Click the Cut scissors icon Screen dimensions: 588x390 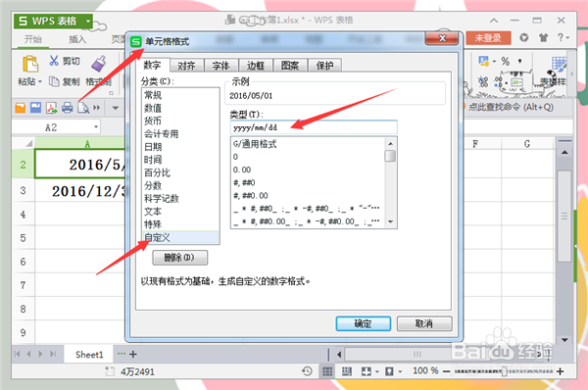pyautogui.click(x=54, y=61)
